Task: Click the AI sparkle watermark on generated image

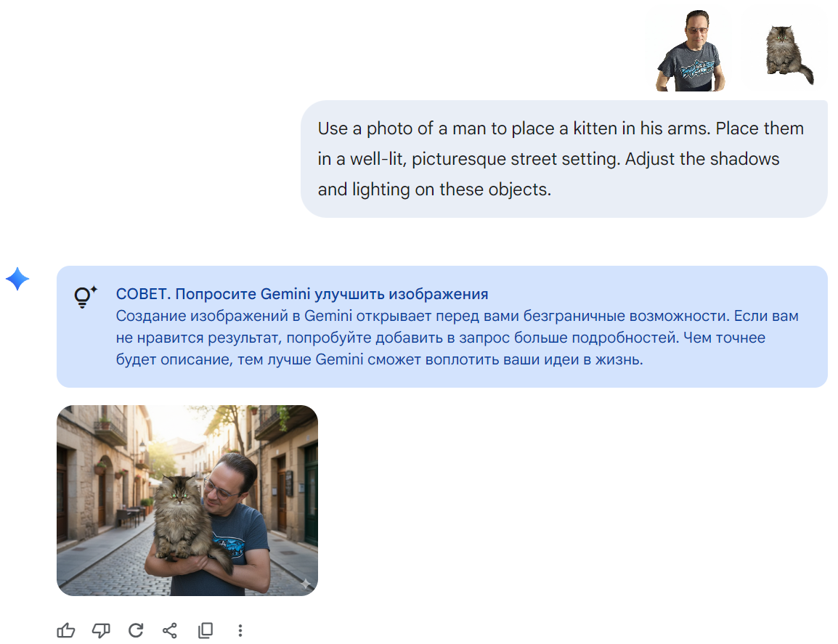Action: [305, 583]
